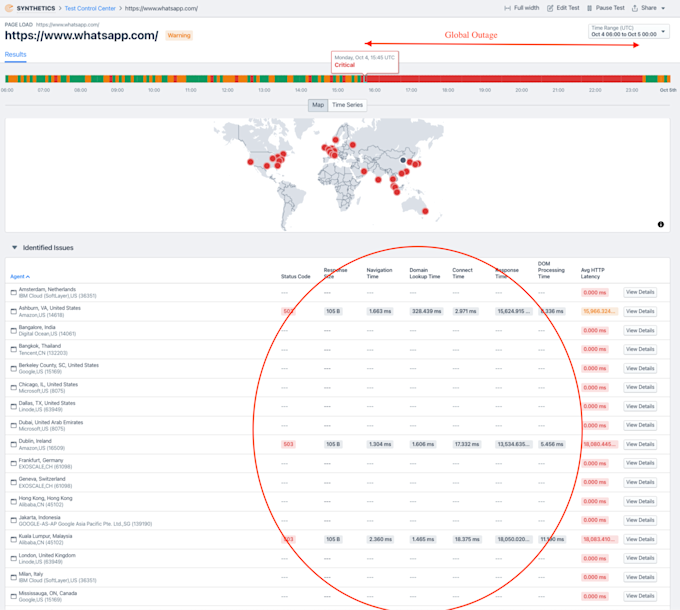Click the Australia agent dot on map
Image resolution: width=680 pixels, height=610 pixels.
click(x=425, y=211)
